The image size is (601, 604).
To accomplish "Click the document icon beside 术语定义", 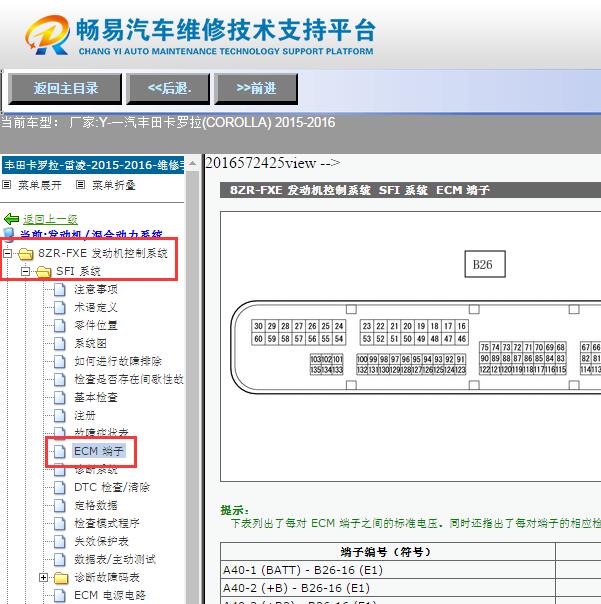I will 59,307.
